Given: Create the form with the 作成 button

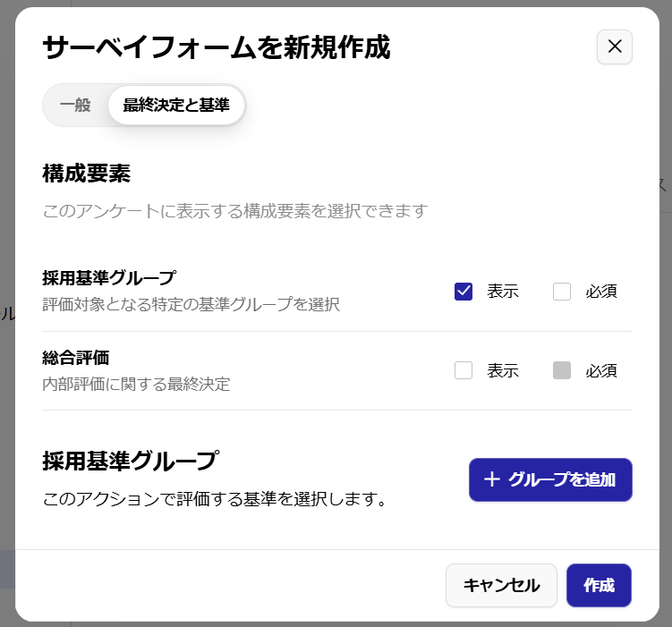Looking at the screenshot, I should 599,585.
